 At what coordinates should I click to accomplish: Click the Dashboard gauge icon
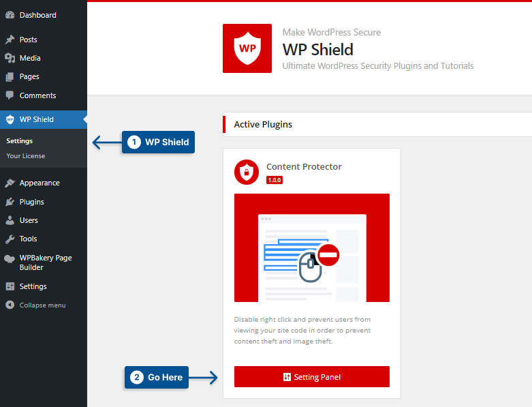pyautogui.click(x=10, y=15)
